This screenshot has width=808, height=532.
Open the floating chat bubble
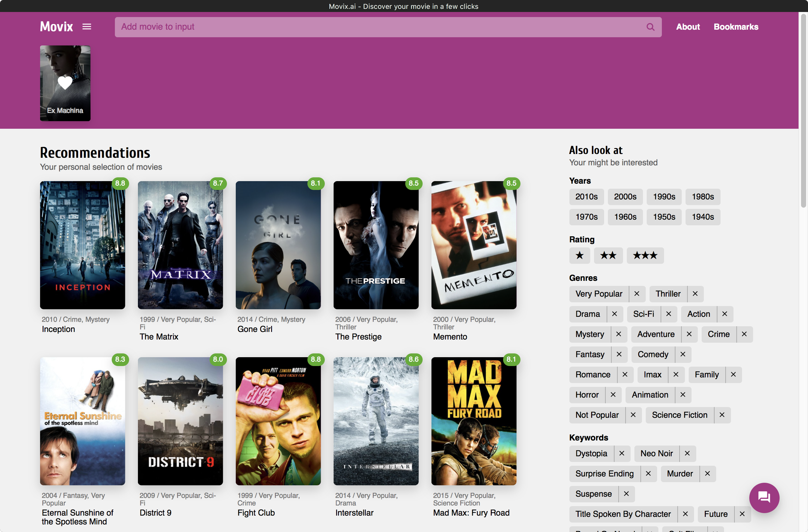pyautogui.click(x=764, y=498)
